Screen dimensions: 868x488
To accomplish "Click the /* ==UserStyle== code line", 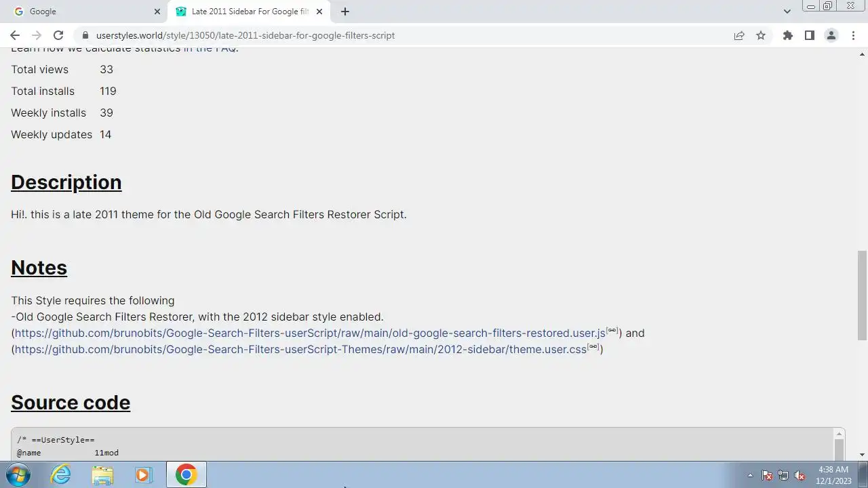I will (56, 440).
